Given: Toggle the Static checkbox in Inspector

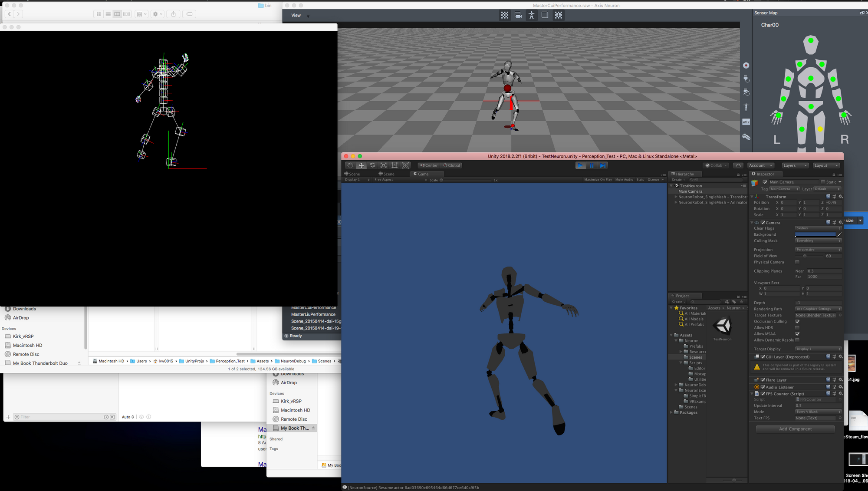Looking at the screenshot, I should [823, 182].
